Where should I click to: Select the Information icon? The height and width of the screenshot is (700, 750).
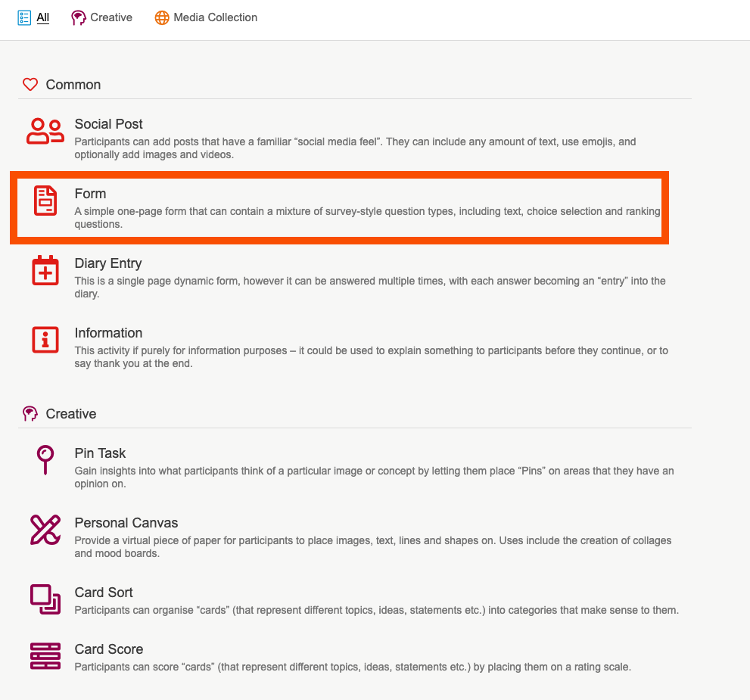tap(45, 340)
